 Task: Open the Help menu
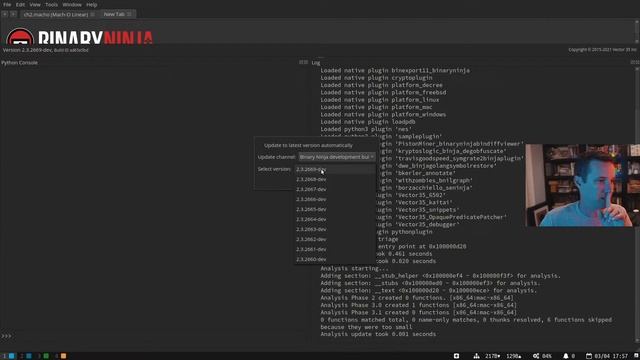coord(91,4)
